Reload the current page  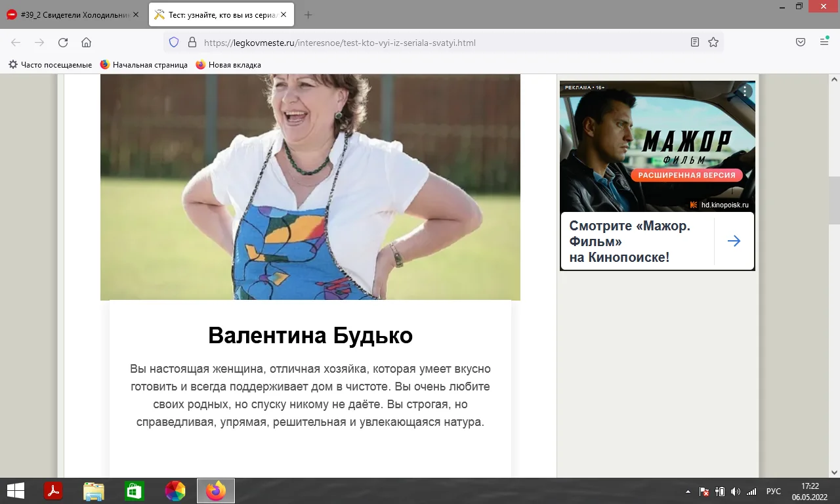coord(62,42)
